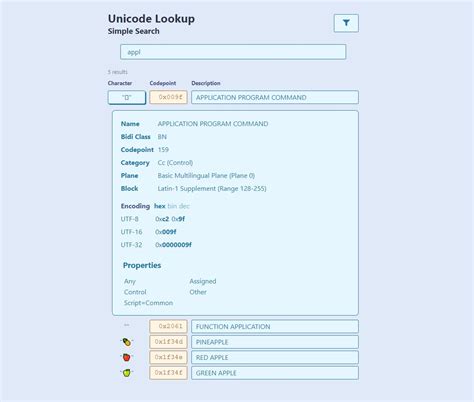
Task: Switch encoding display to bin
Action: (172, 206)
